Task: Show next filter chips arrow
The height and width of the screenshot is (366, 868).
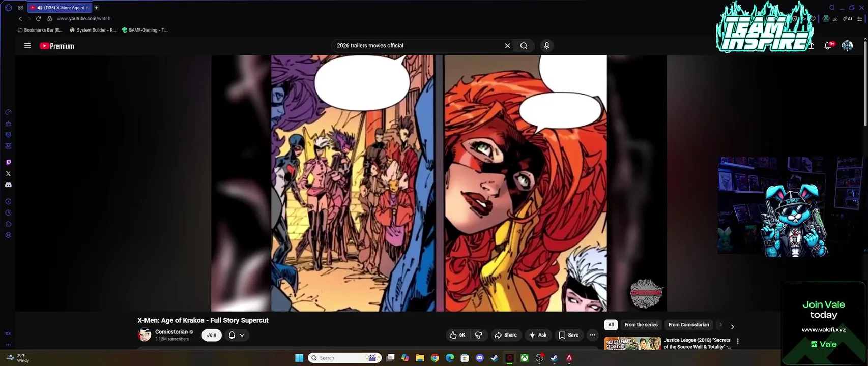Action: tap(732, 327)
